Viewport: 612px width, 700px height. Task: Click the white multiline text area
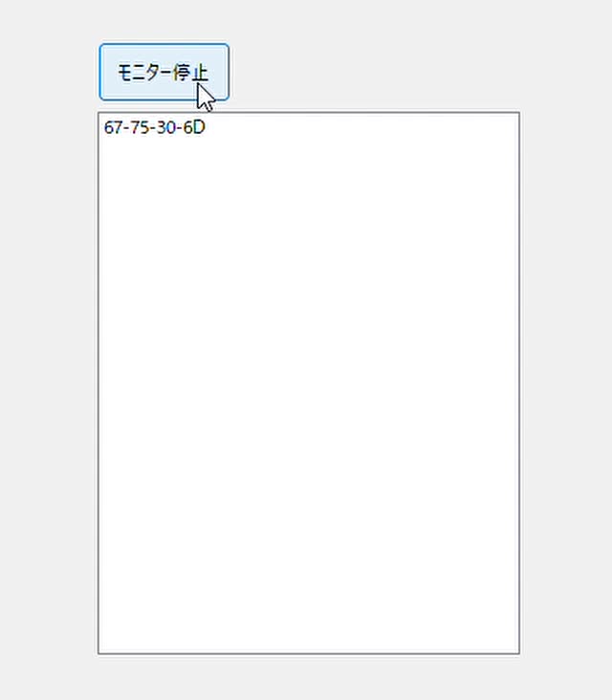click(x=309, y=383)
